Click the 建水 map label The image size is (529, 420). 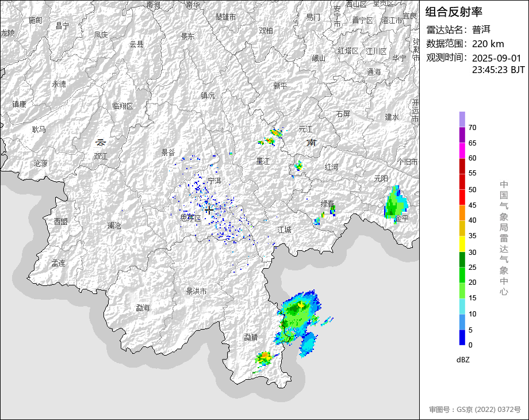pyautogui.click(x=392, y=117)
